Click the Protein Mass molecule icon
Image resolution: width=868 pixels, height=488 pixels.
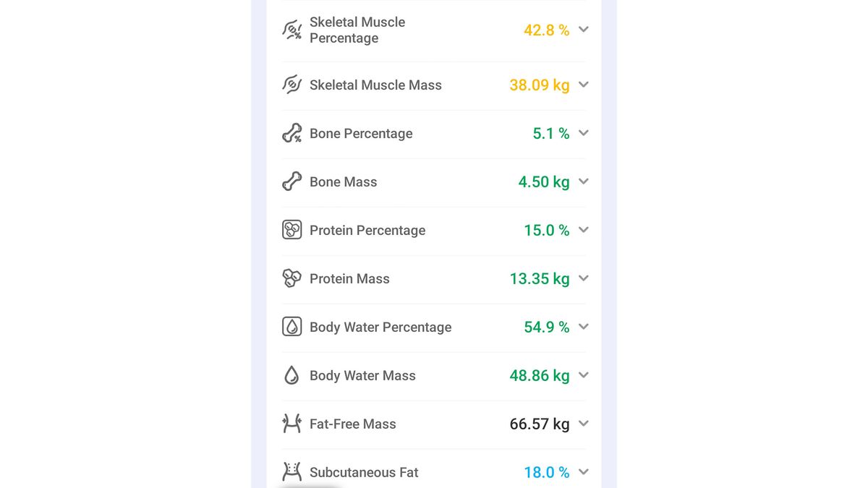click(292, 278)
